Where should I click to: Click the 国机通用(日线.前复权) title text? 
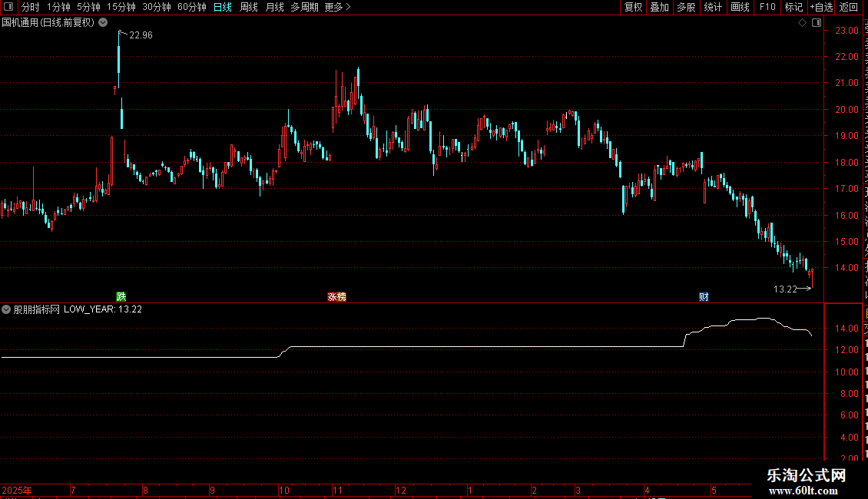coord(48,23)
